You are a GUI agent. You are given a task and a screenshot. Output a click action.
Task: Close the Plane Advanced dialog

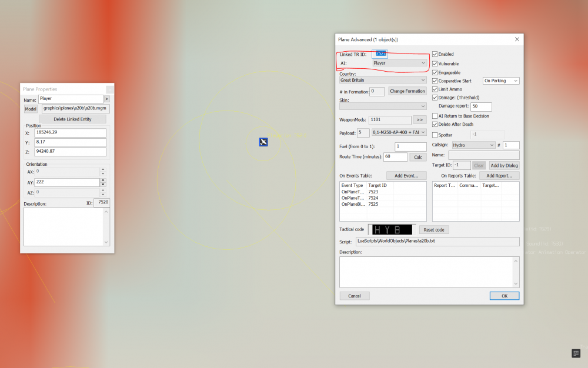pos(517,39)
